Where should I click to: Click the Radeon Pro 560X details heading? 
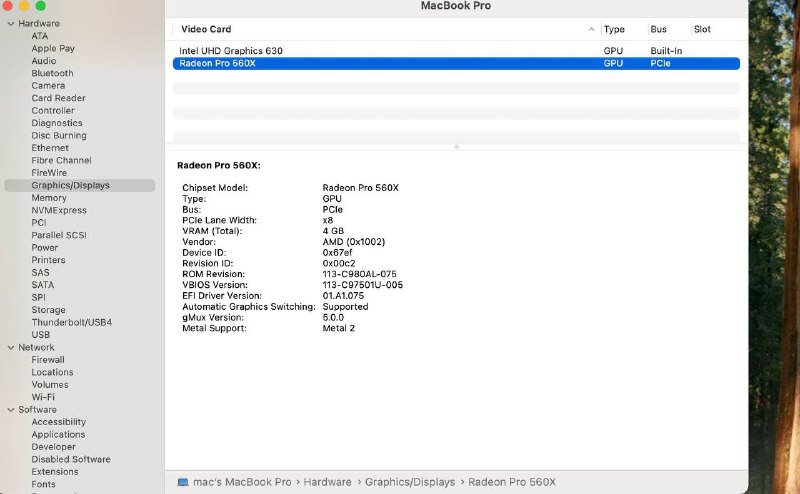tap(219, 165)
